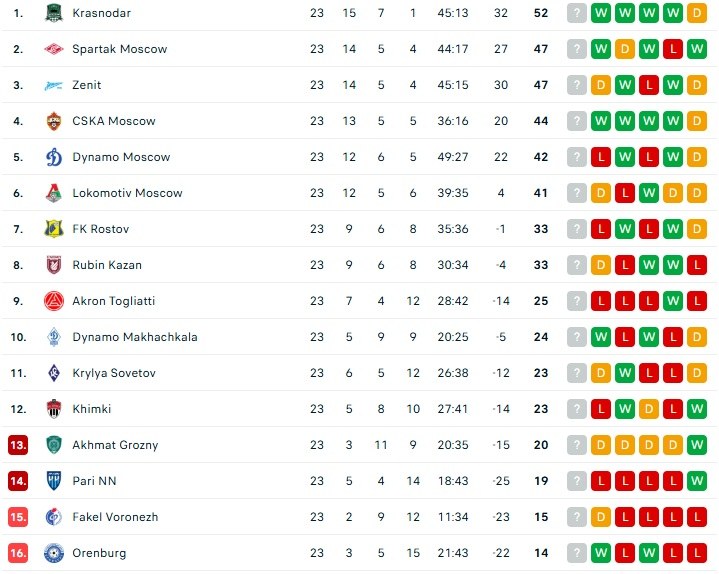This screenshot has height=574, width=719.
Task: Click the Akron Togliatti red logo
Action: (54, 301)
